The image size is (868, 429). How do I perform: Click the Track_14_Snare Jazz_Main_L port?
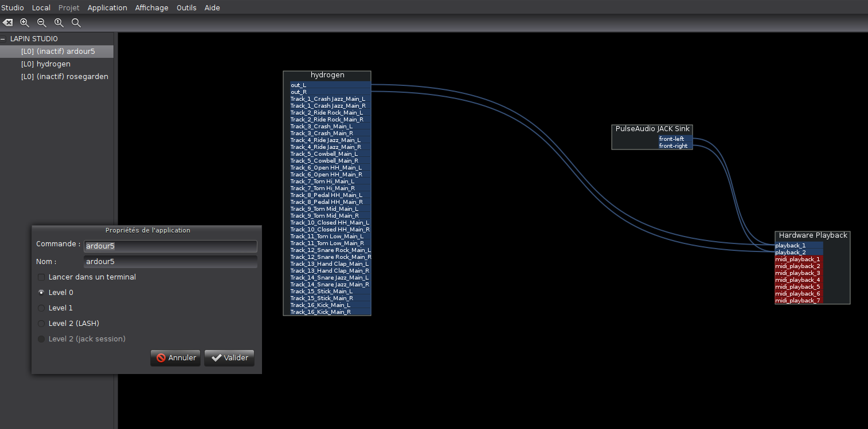click(x=330, y=278)
